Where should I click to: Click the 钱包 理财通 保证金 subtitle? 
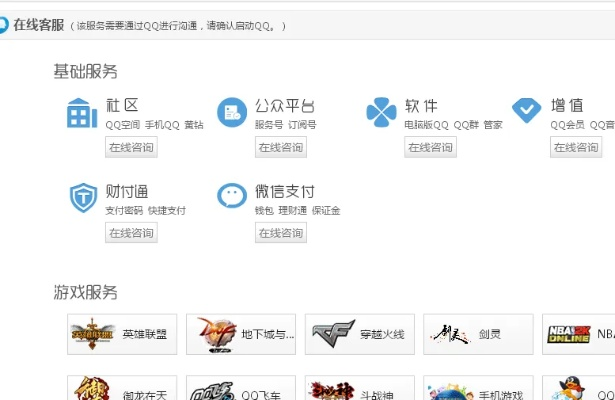coord(297,211)
